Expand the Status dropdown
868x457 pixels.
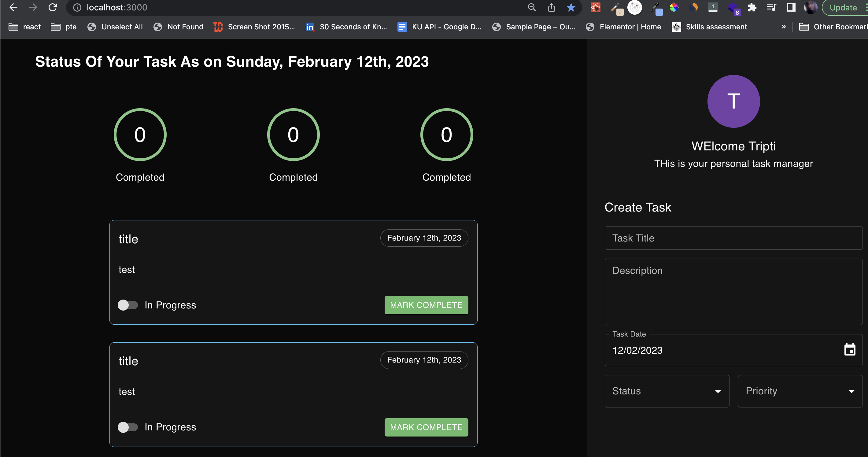pos(667,391)
